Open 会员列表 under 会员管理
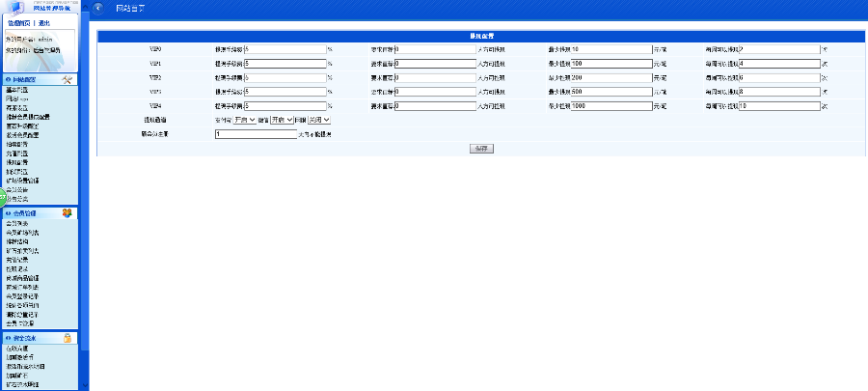 pyautogui.click(x=16, y=223)
